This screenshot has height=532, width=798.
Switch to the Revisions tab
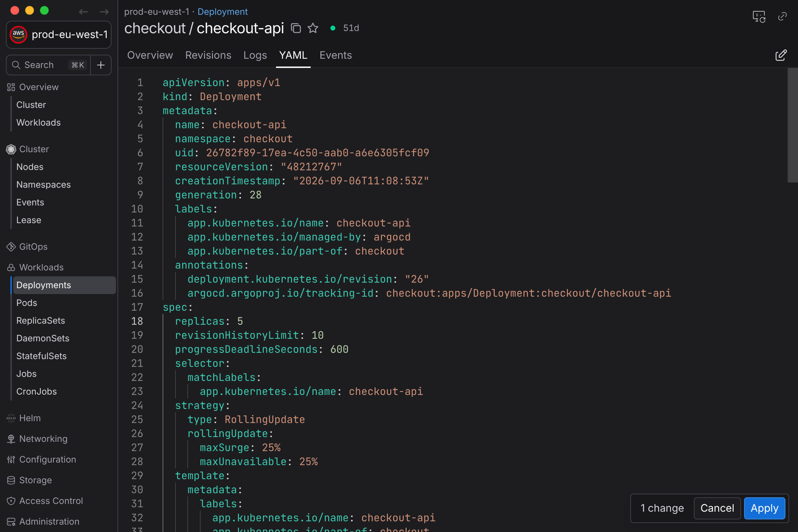[208, 55]
